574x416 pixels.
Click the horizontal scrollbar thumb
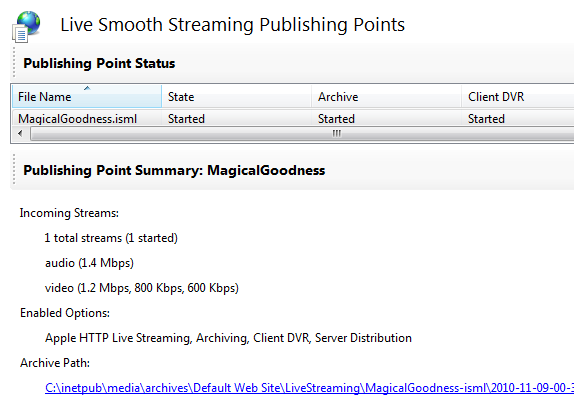click(337, 134)
